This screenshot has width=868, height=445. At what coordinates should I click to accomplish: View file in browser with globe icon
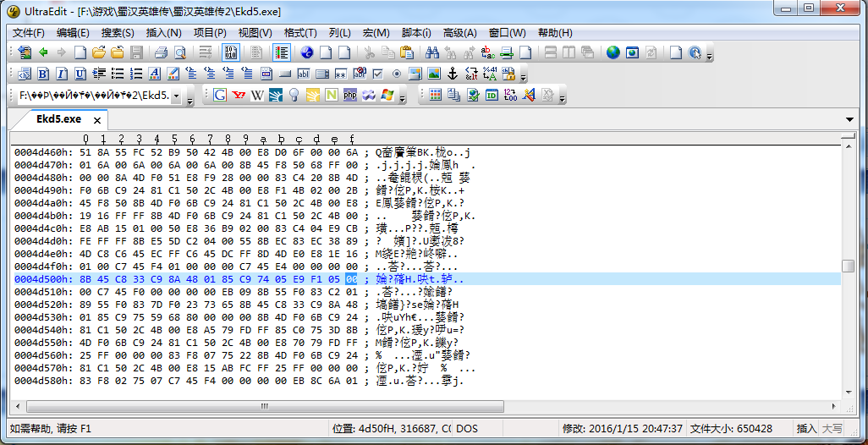point(613,52)
